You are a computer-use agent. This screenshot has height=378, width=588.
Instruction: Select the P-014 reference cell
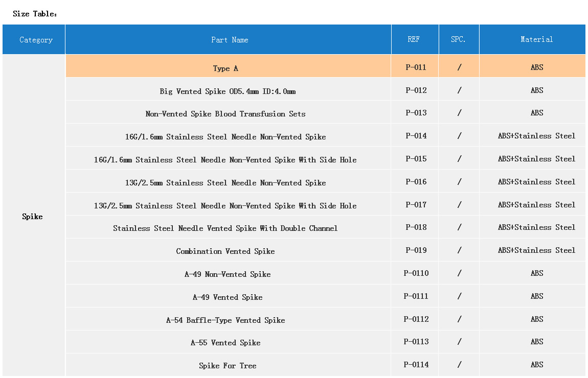416,136
